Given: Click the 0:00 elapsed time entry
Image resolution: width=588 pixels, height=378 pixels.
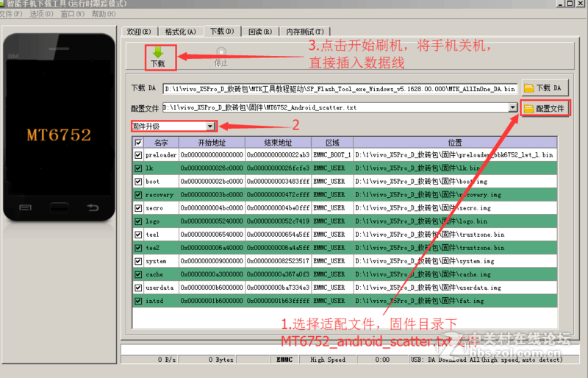Looking at the screenshot, I should tap(382, 360).
